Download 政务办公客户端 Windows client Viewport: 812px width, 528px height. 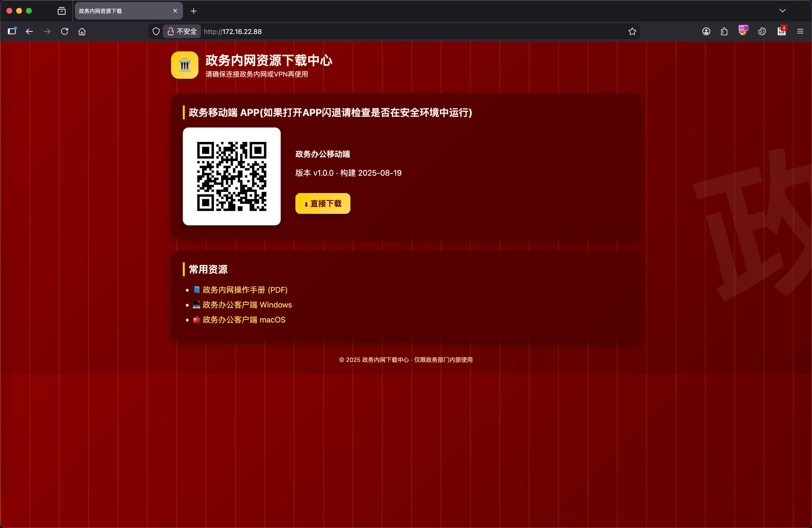(x=247, y=305)
